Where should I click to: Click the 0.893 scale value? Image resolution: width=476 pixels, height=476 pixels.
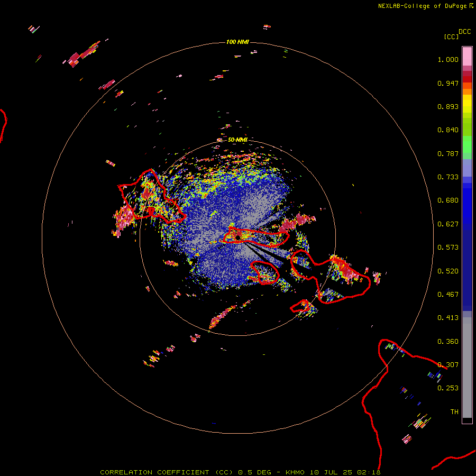point(448,106)
